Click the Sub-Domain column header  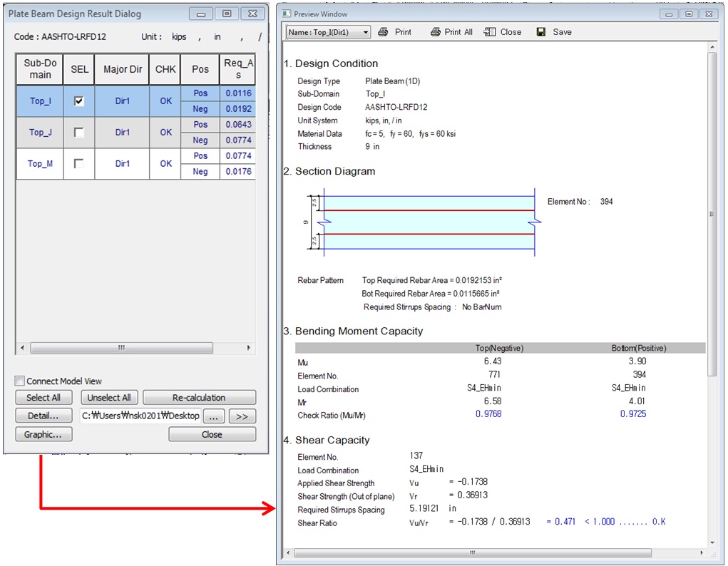click(40, 69)
